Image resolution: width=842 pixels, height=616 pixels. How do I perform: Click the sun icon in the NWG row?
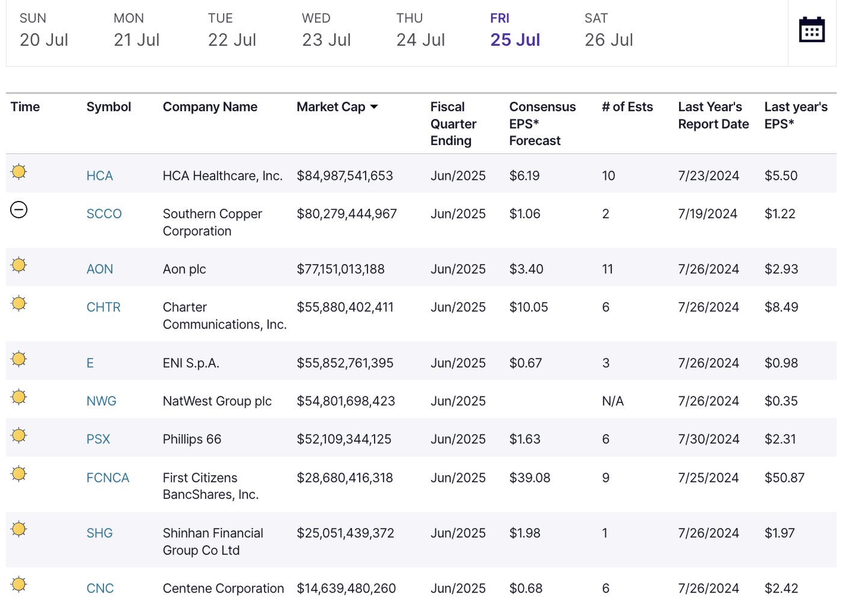click(19, 397)
